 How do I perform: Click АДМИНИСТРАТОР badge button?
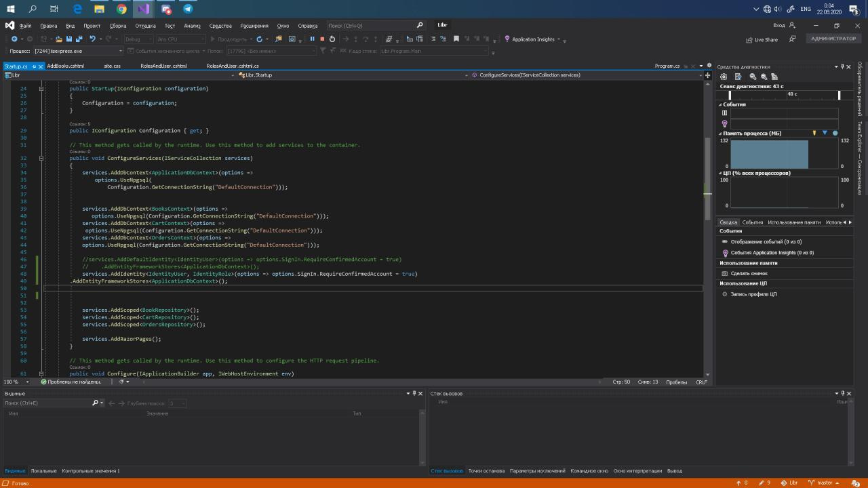(x=833, y=39)
